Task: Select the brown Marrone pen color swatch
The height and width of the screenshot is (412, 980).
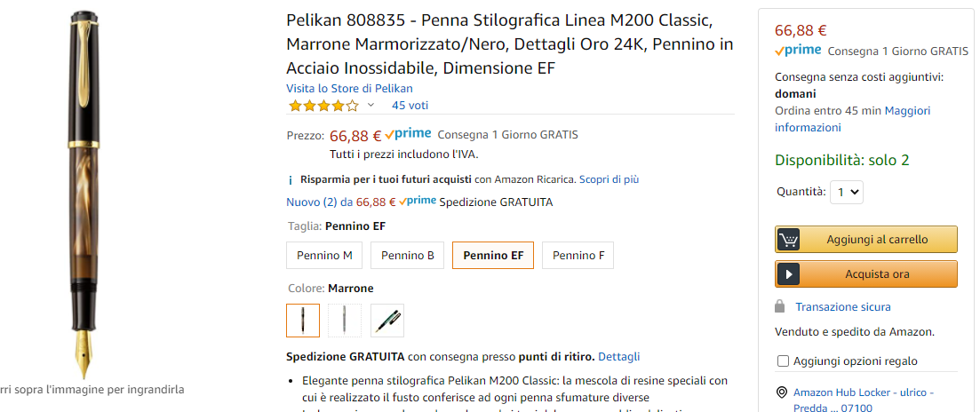Action: [303, 321]
